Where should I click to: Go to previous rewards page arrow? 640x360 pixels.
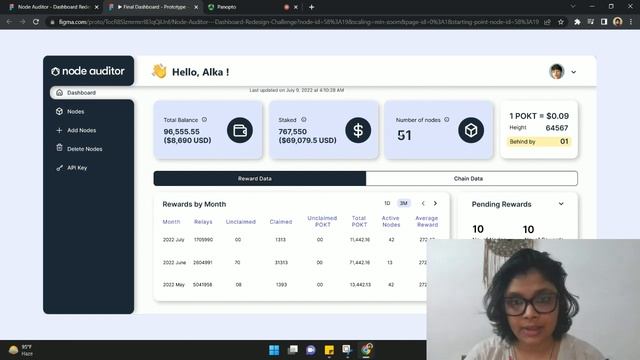pos(423,203)
